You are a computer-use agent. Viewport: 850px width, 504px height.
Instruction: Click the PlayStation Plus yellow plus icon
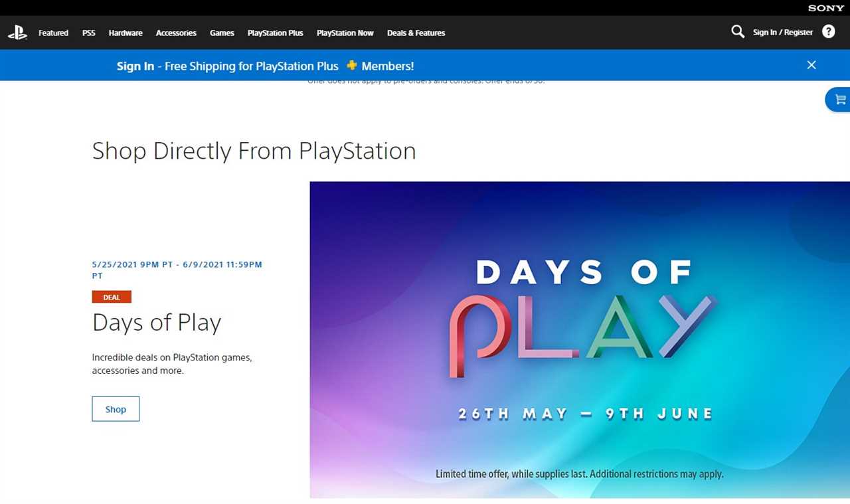point(351,65)
